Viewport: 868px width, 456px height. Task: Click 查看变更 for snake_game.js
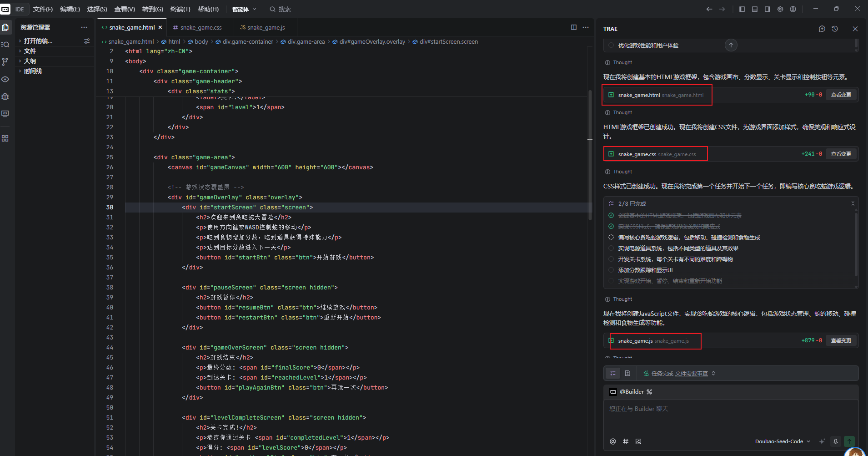coord(841,340)
